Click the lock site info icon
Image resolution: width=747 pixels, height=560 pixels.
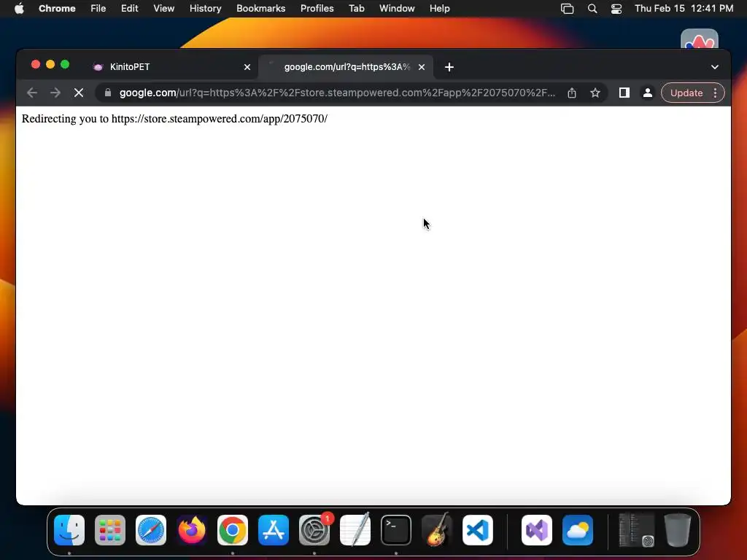tap(108, 93)
